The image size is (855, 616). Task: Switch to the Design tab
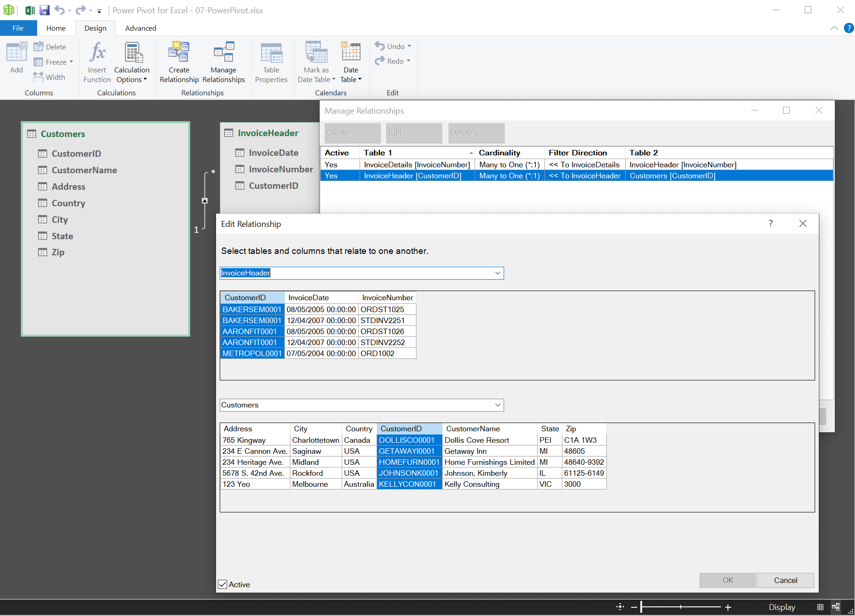tap(95, 28)
